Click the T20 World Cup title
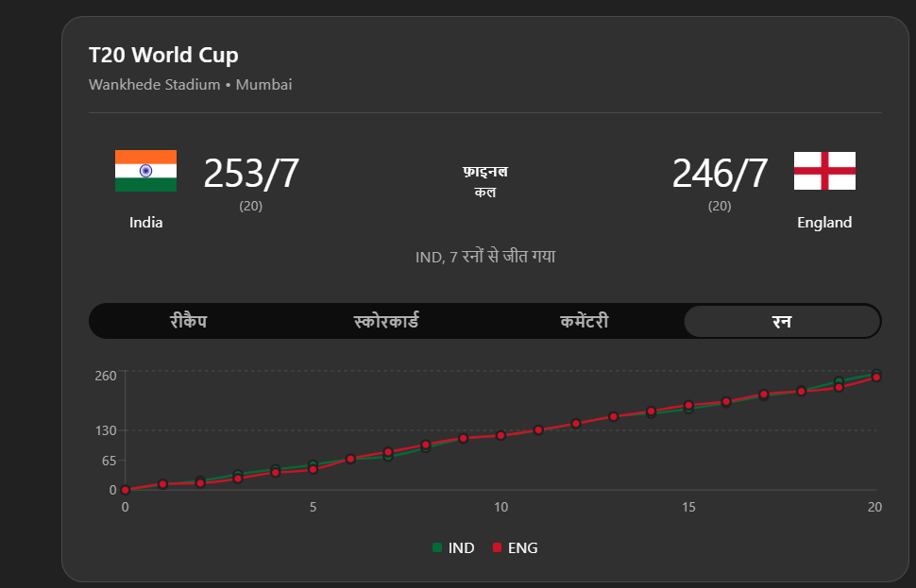The height and width of the screenshot is (588, 916). point(163,55)
